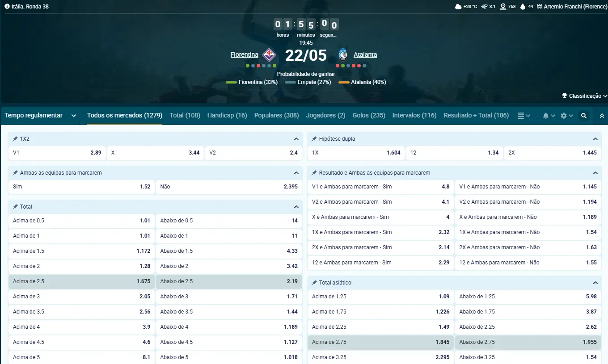The height and width of the screenshot is (364, 608).
Task: Select V1 e Ambas para marcarem - Sim
Action: tap(381, 187)
